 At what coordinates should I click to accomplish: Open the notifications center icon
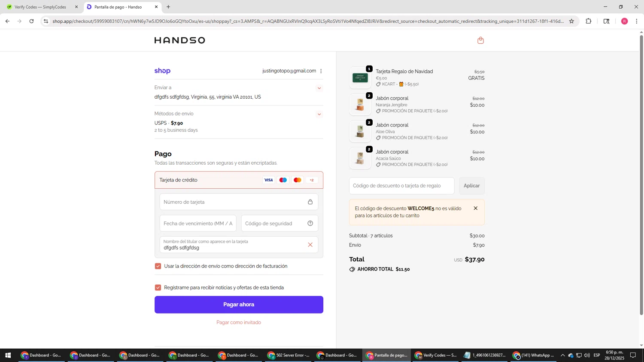[633, 355]
